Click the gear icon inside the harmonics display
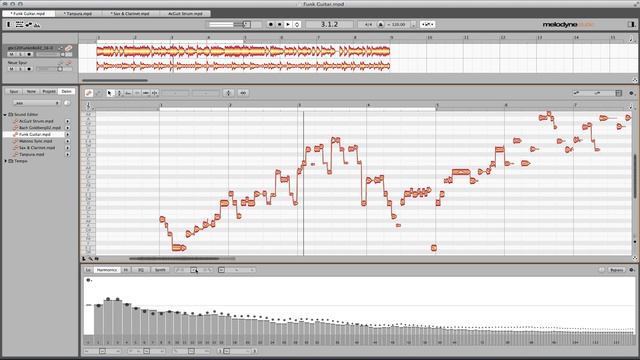Image resolution: width=640 pixels, height=360 pixels. (x=88, y=280)
